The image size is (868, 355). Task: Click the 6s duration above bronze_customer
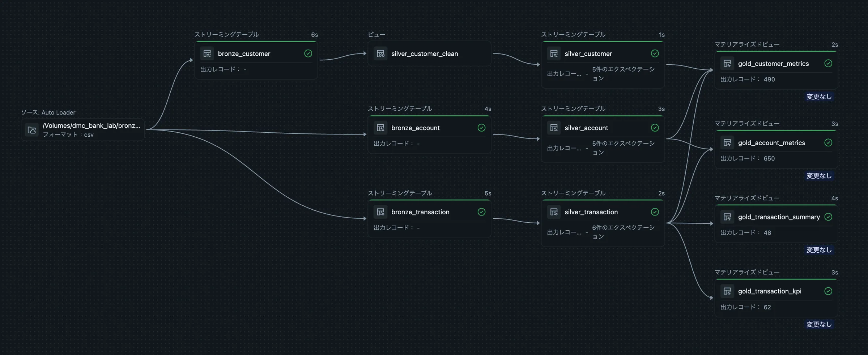point(314,35)
